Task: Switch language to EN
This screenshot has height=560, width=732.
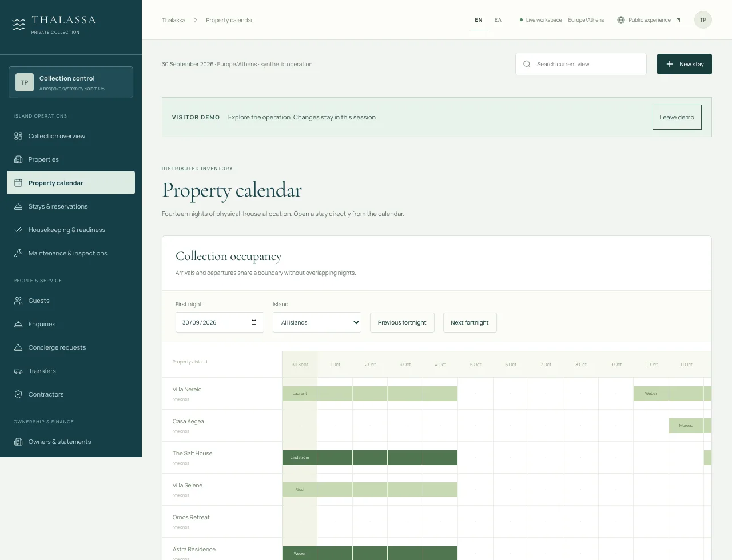Action: tap(479, 20)
